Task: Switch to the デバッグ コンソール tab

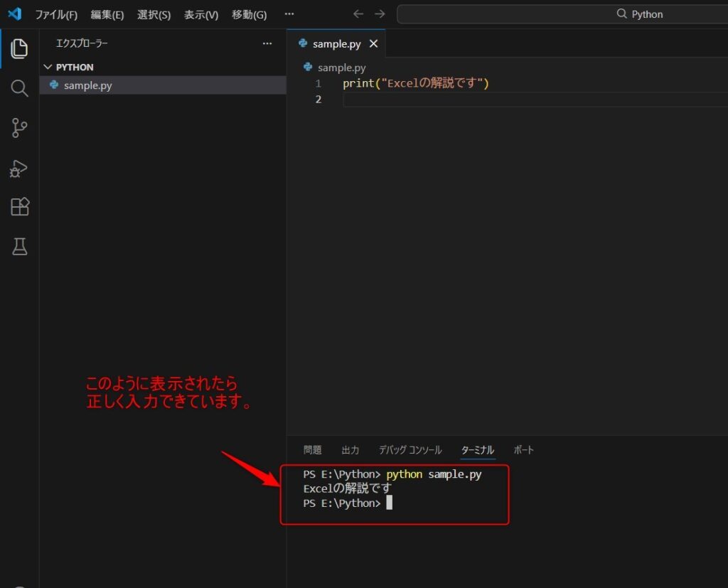Action: 409,450
